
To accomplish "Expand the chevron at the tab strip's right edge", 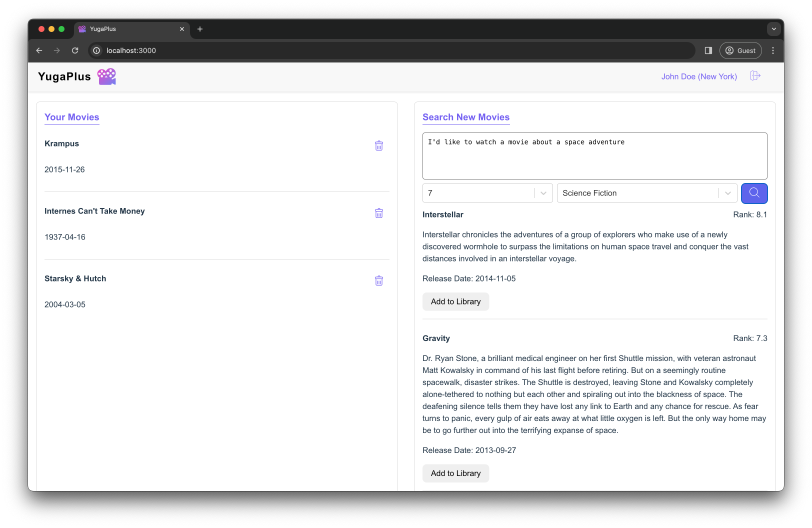I will tap(773, 29).
